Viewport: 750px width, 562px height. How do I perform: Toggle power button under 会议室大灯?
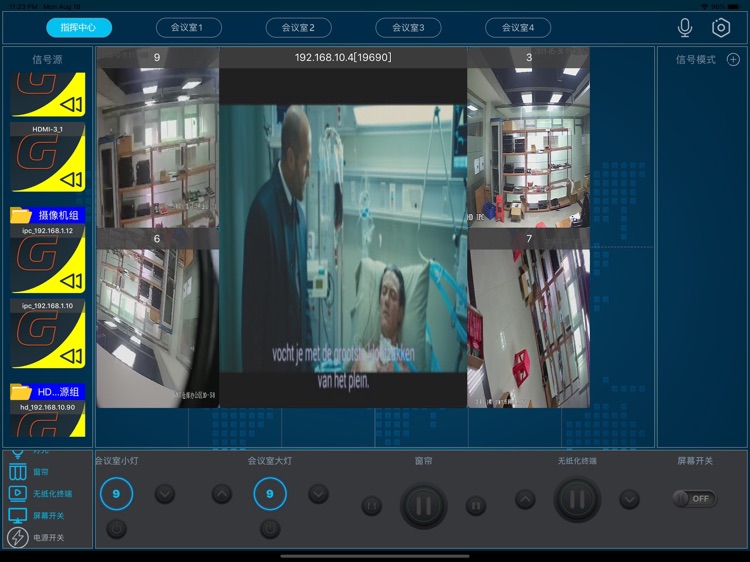(x=270, y=529)
